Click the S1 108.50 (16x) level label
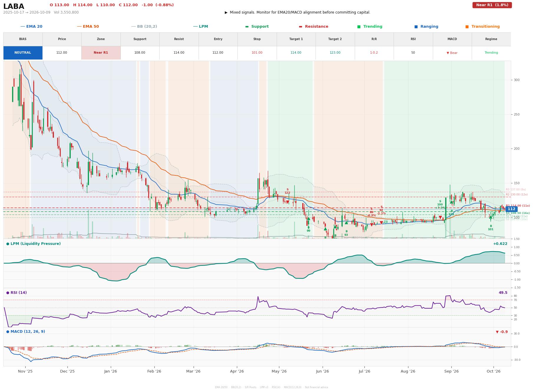Viewport: 533px width, 392px height. click(518, 213)
